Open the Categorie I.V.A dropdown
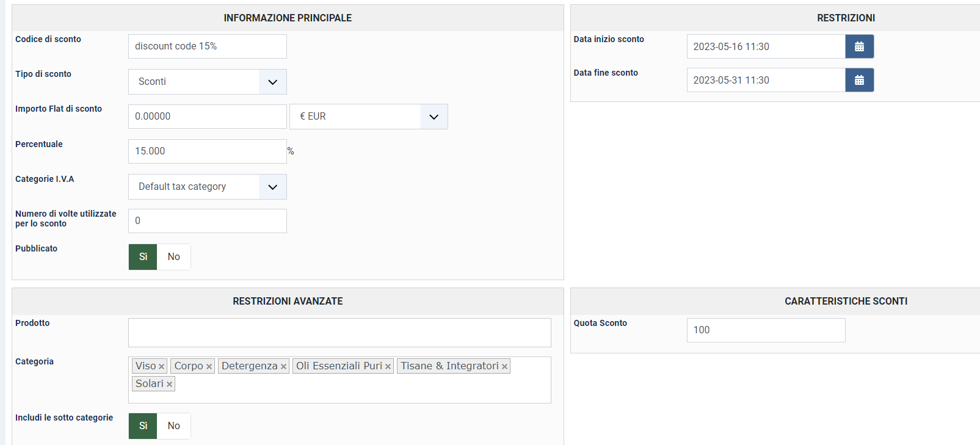Screen dimensions: 980x445 207,187
